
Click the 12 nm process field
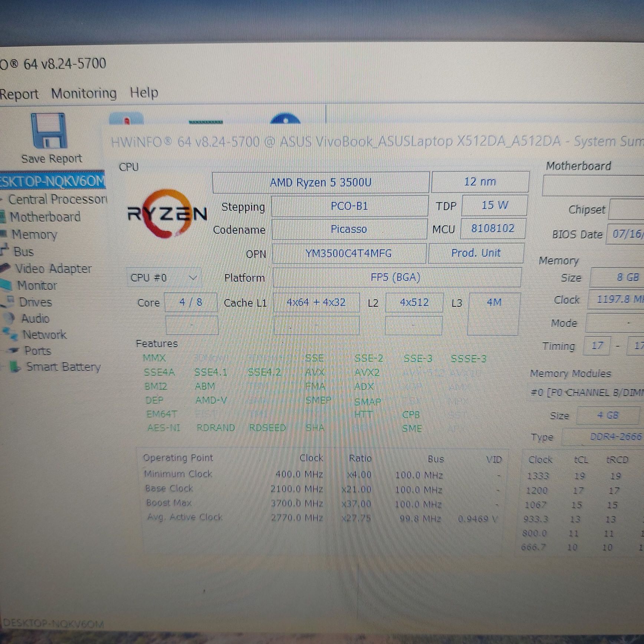tap(480, 182)
